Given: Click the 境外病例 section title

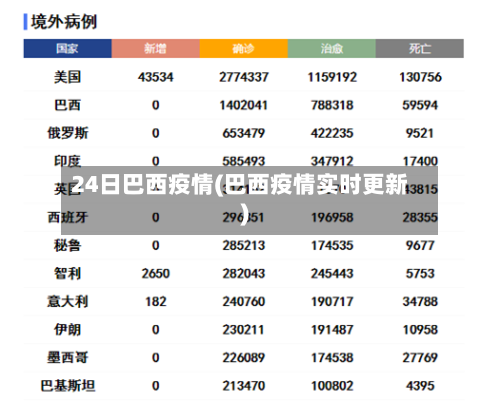Looking at the screenshot, I should pos(64,22).
